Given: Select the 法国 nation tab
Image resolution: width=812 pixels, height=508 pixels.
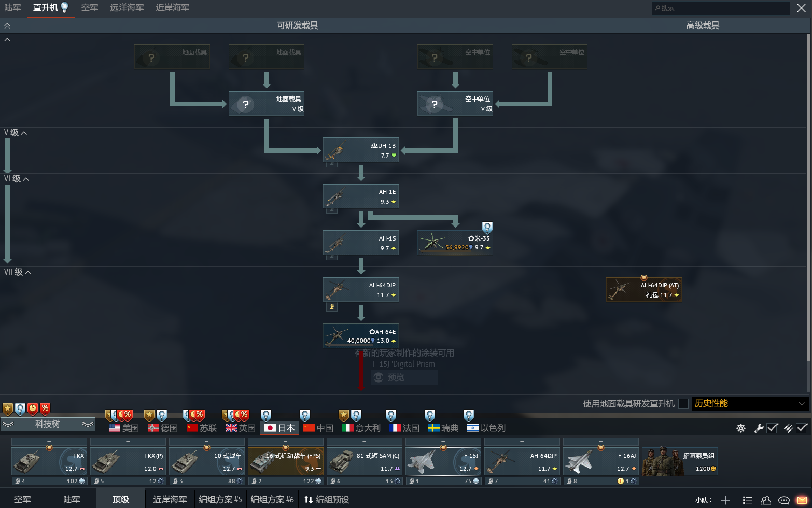Looking at the screenshot, I should (x=404, y=428).
